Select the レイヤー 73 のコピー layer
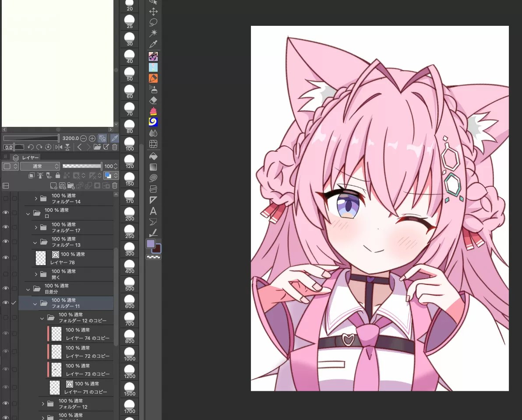 click(x=80, y=369)
